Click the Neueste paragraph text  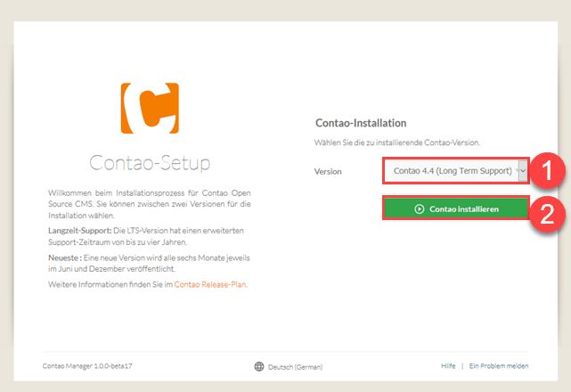point(150,263)
